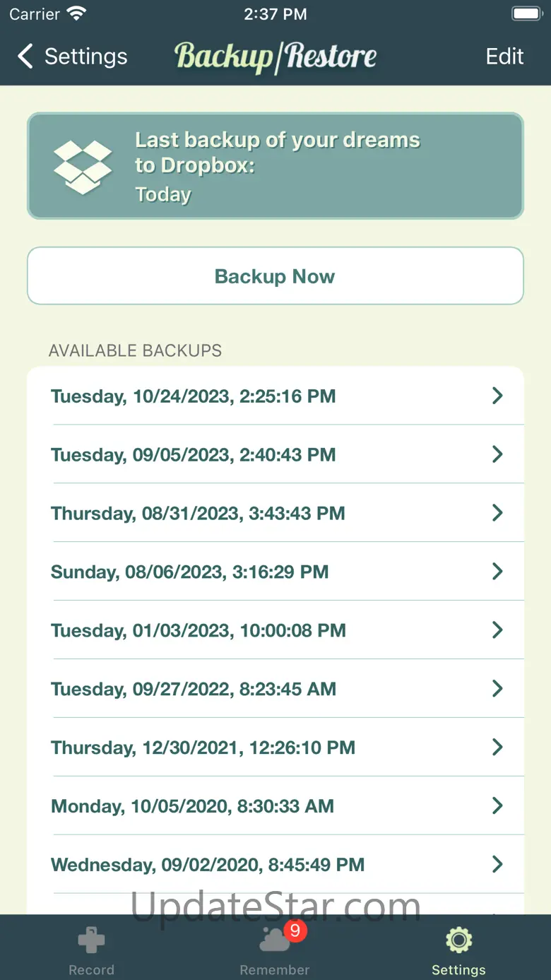Open the Record tab plus icon
The height and width of the screenshot is (980, 551).
click(x=91, y=940)
